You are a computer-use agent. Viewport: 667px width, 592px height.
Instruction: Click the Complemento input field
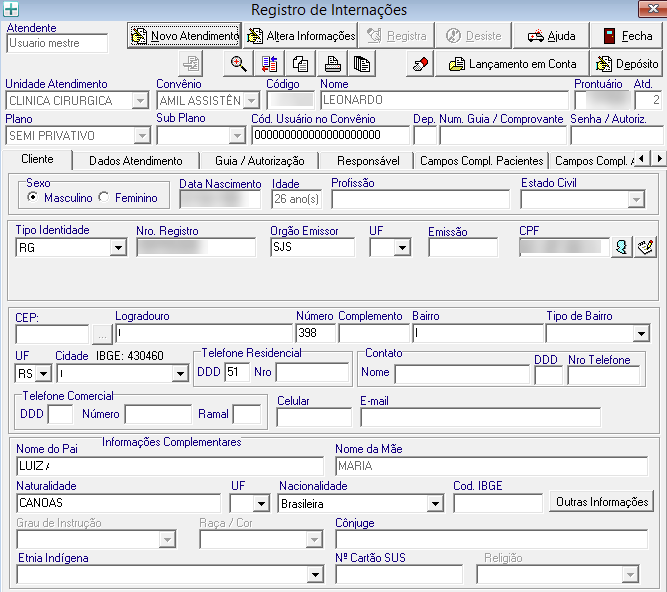click(x=374, y=333)
